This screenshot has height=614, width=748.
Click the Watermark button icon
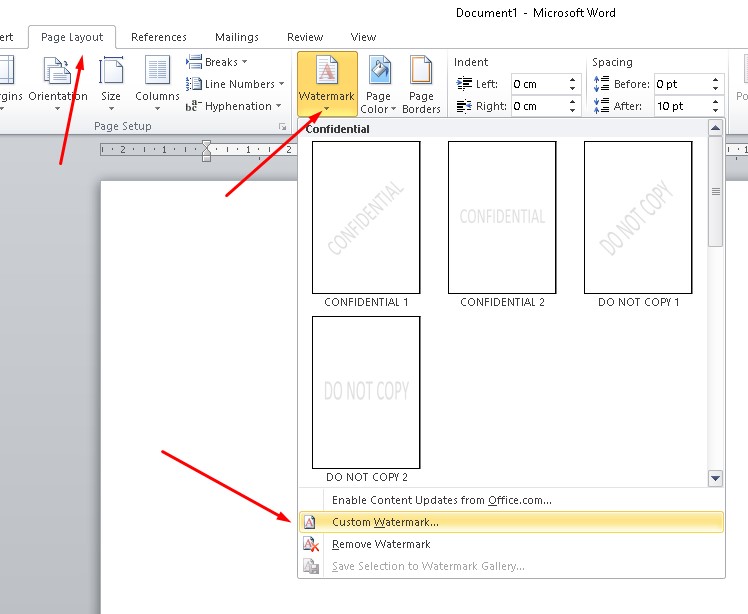pos(327,71)
